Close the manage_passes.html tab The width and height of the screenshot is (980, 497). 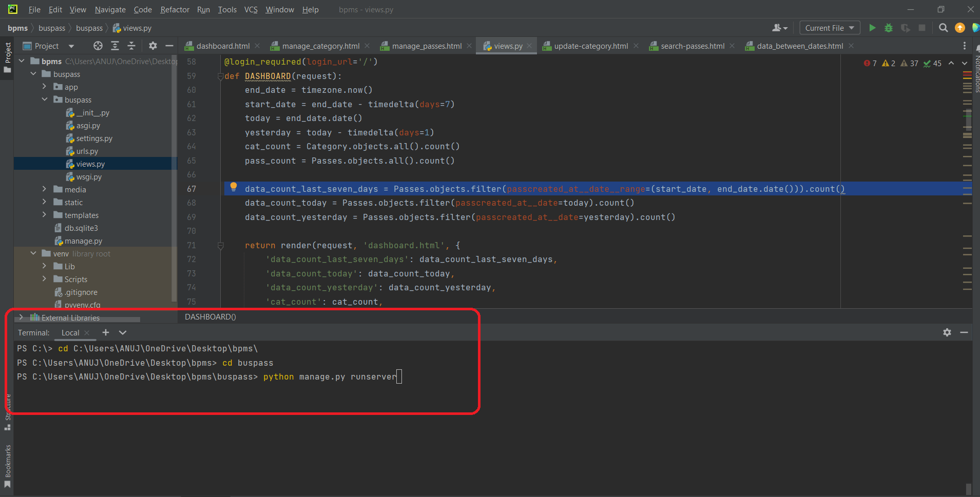[469, 46]
